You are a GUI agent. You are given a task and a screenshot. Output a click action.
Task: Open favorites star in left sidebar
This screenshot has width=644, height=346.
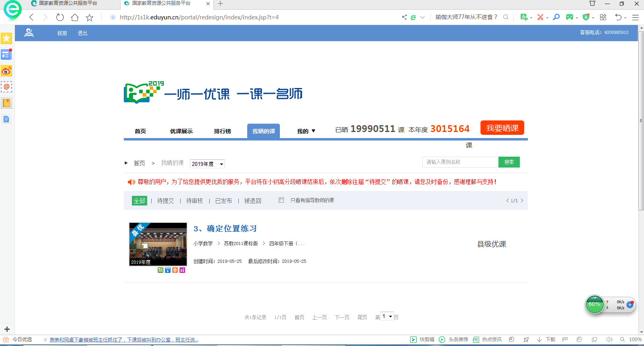[6, 38]
